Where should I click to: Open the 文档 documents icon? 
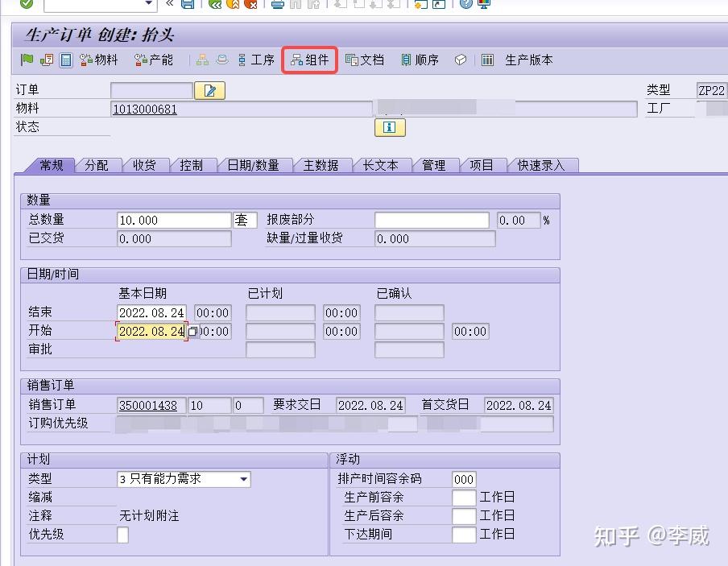pyautogui.click(x=365, y=59)
